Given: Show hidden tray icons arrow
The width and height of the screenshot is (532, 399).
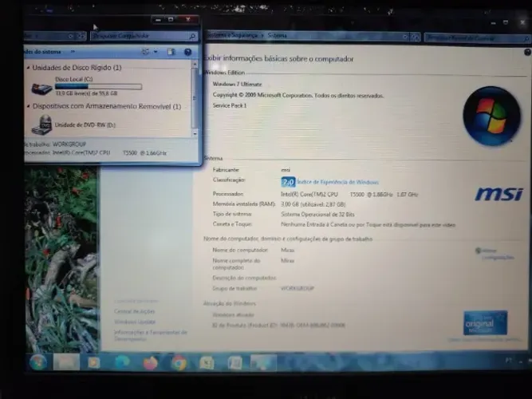Looking at the screenshot, I should click(x=521, y=362).
